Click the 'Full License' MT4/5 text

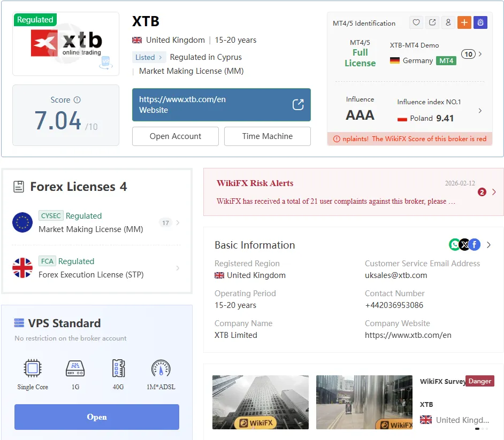[x=360, y=58]
